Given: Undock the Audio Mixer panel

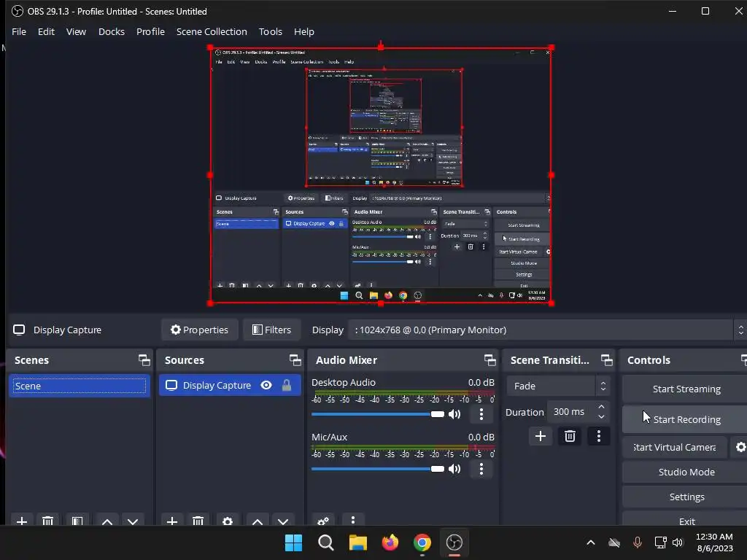Looking at the screenshot, I should (489, 360).
